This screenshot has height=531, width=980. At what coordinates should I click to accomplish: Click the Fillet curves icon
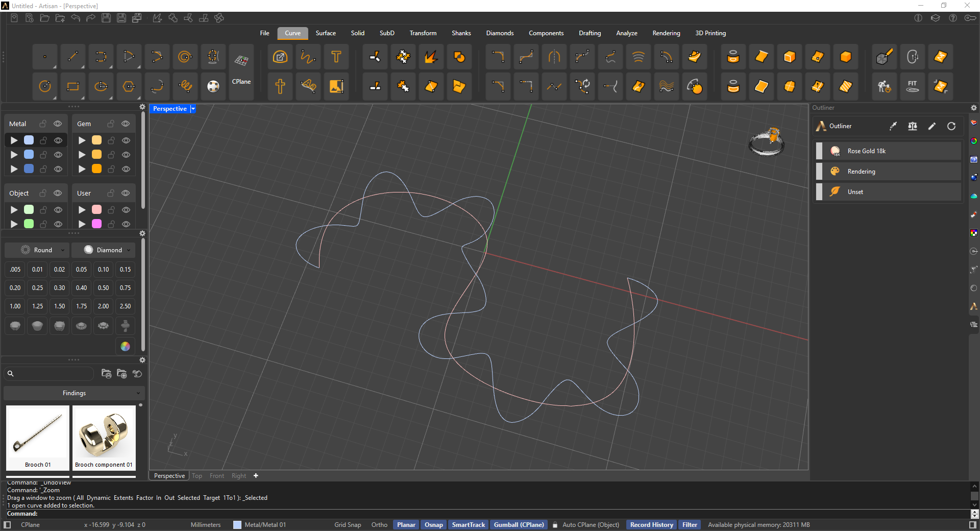(x=498, y=57)
